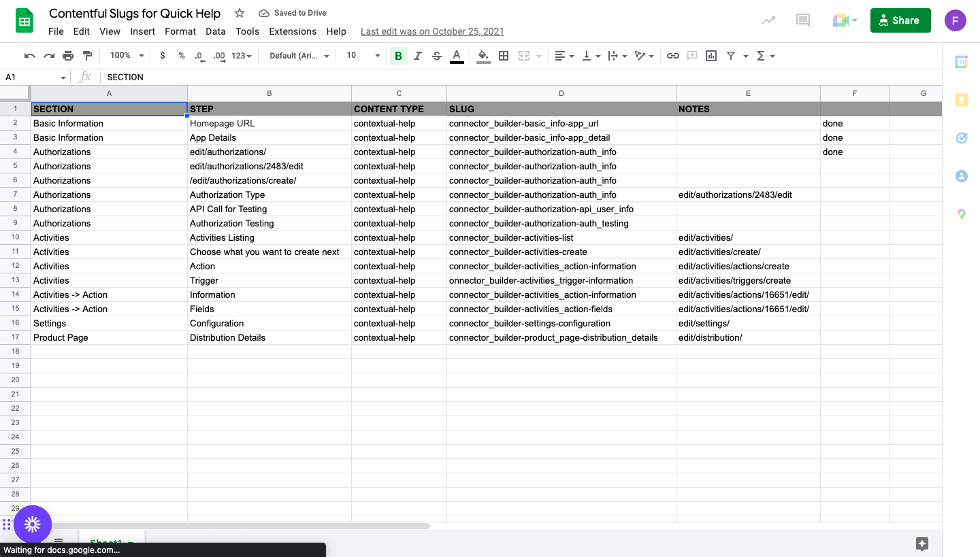Viewport: 980px width, 557px height.
Task: Open account profile avatar F
Action: pyautogui.click(x=955, y=20)
